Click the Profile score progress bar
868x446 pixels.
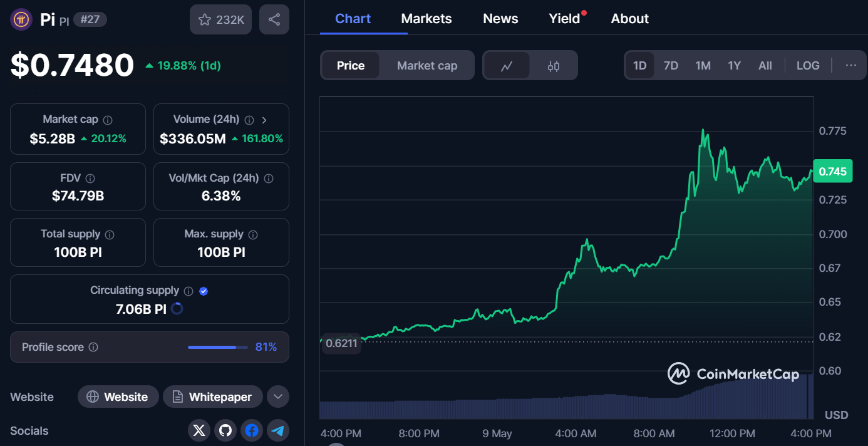(x=217, y=347)
